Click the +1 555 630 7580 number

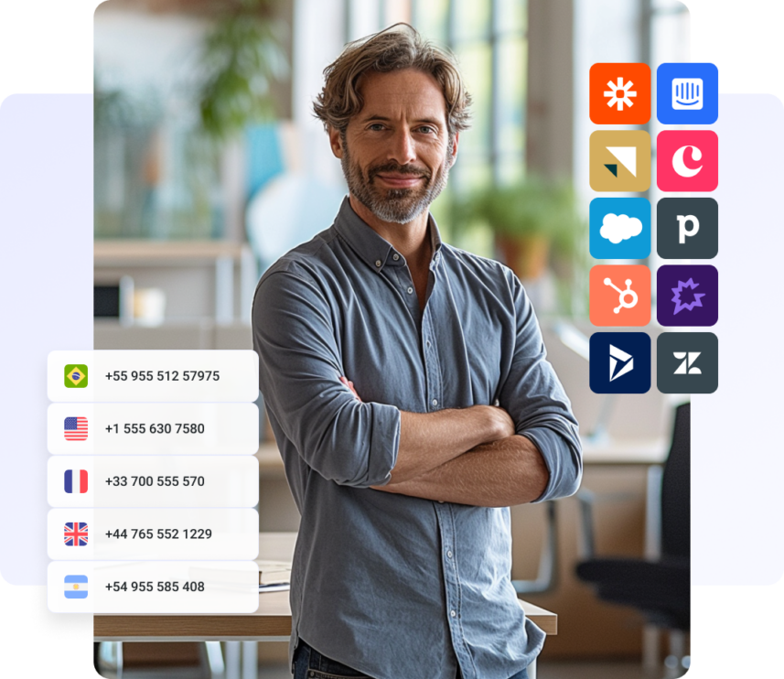click(x=160, y=426)
